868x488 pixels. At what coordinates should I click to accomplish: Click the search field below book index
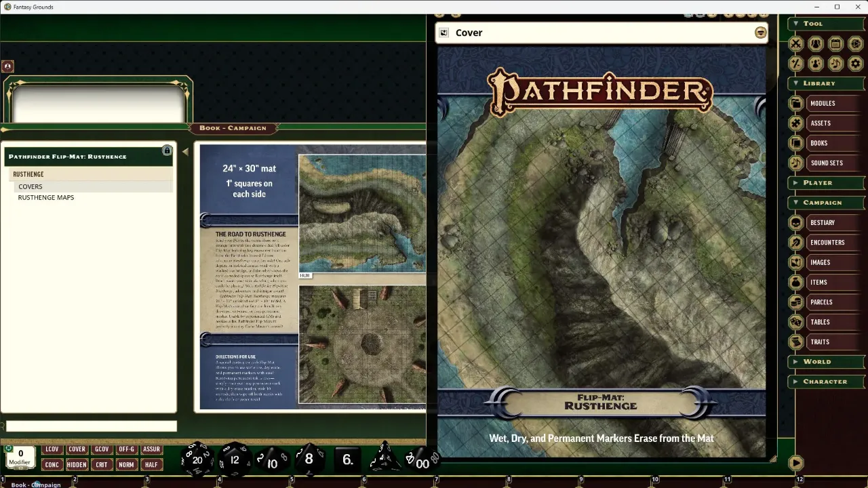92,426
